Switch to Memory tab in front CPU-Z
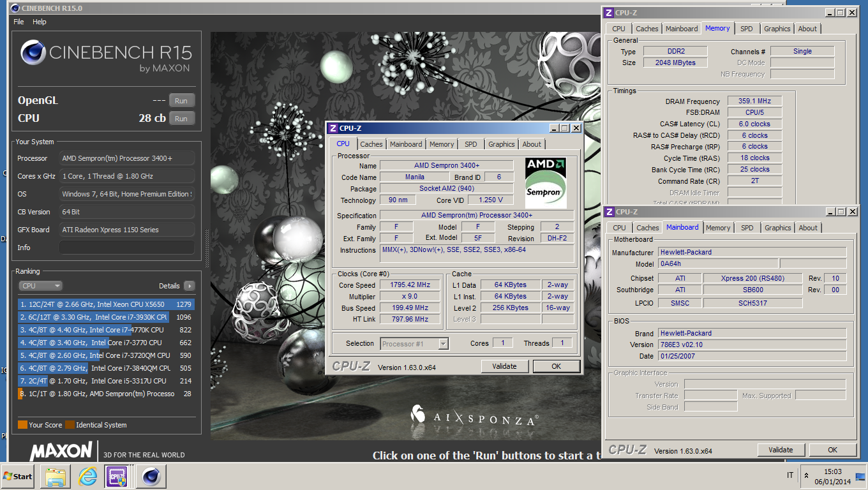This screenshot has height=490, width=868. 442,144
